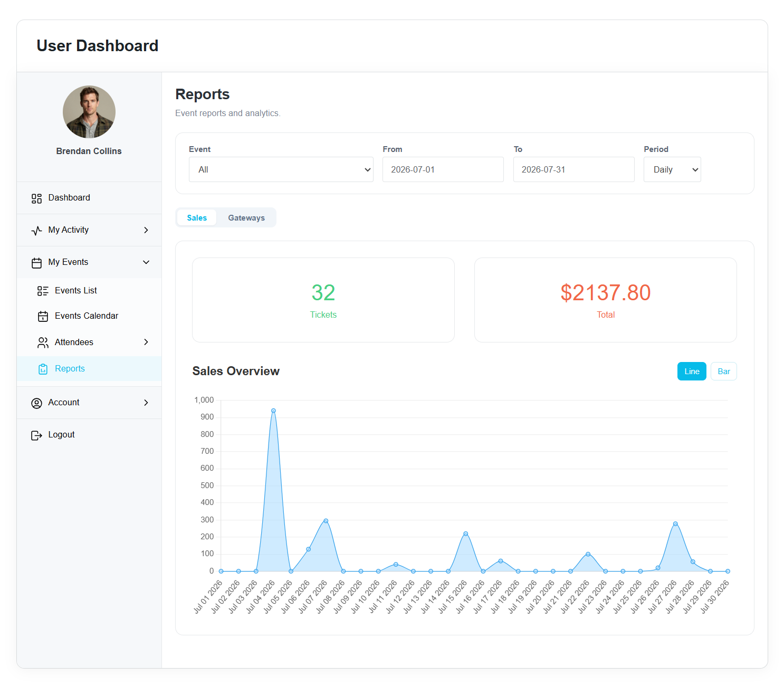Click the Dashboard grid icon

[x=36, y=198]
